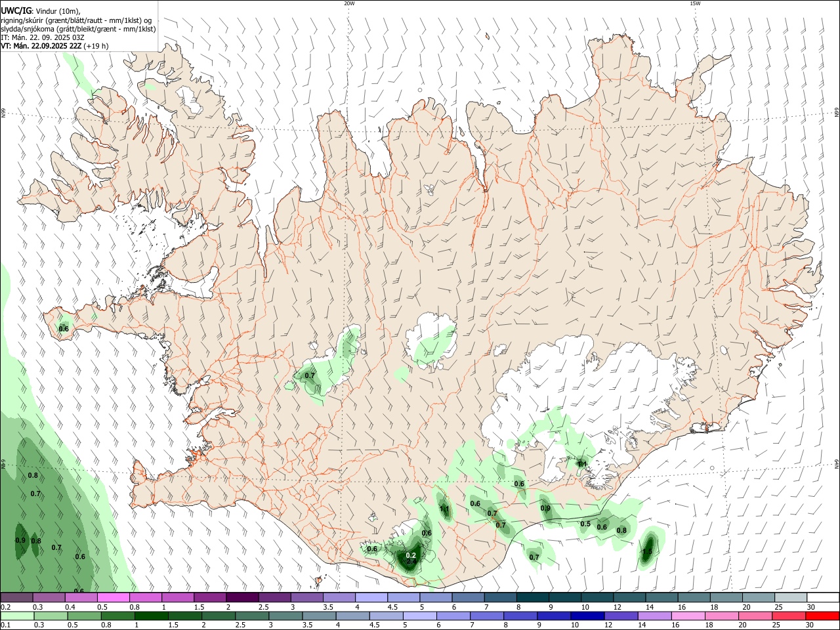Image resolution: width=840 pixels, height=630 pixels.
Task: Click the violet 12–14 lower swatch
Action: [621, 616]
